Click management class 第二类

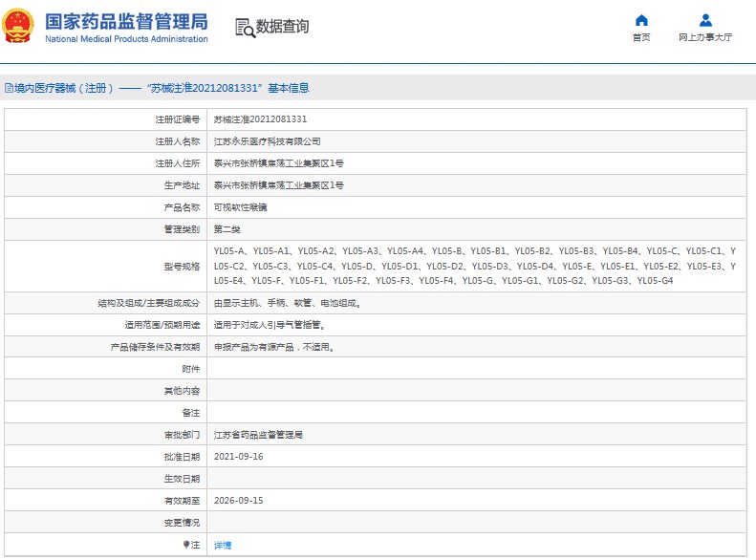pyautogui.click(x=227, y=229)
